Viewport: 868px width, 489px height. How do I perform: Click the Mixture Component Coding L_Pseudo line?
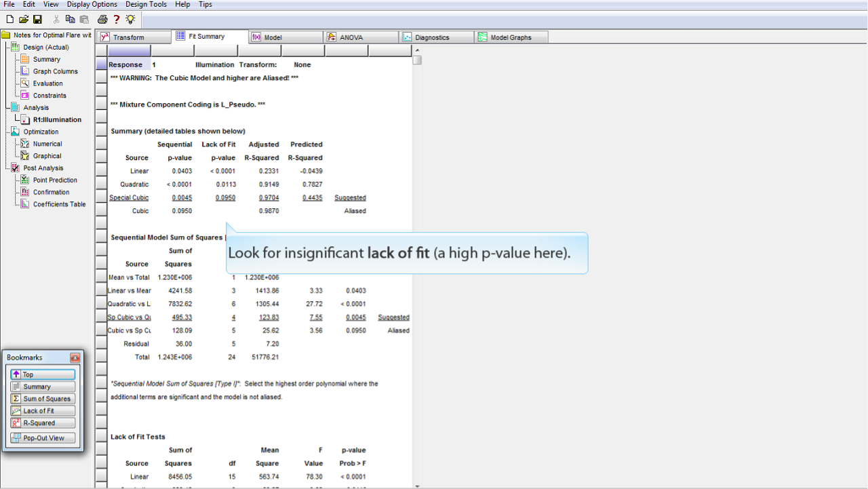(188, 105)
